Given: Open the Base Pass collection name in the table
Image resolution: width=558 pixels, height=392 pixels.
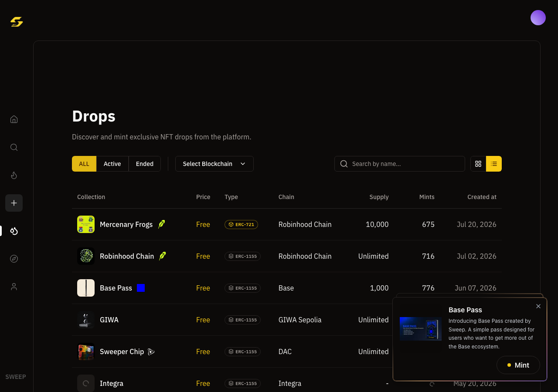Looking at the screenshot, I should (x=116, y=288).
